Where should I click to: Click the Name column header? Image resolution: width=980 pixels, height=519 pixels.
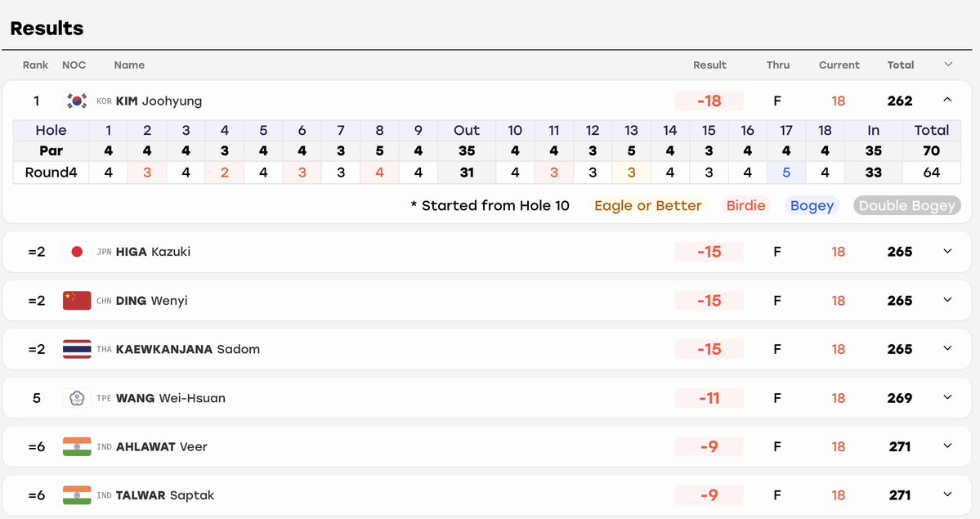[x=129, y=65]
